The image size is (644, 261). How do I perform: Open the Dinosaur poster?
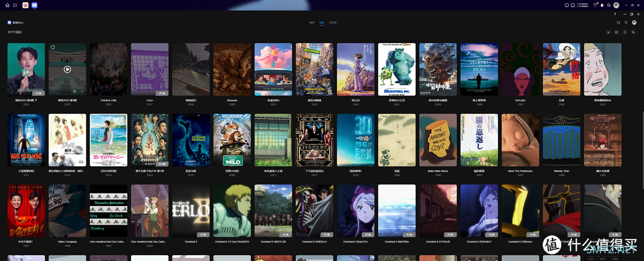coord(232,69)
